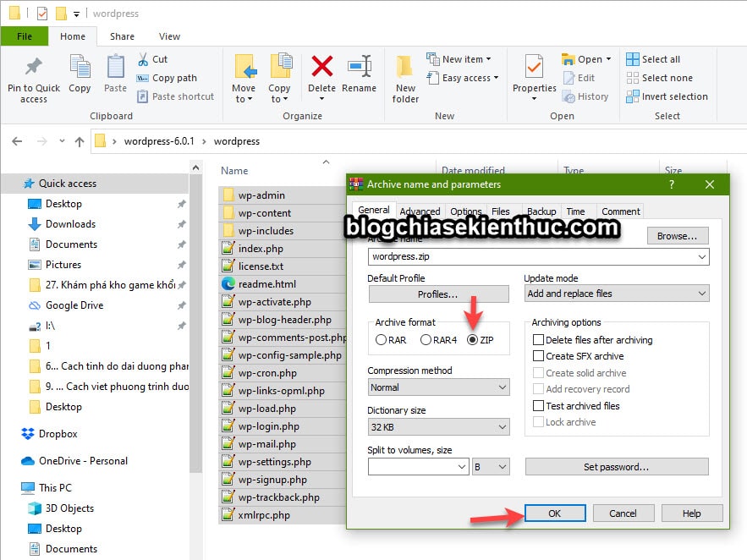Click the Browse... button
Viewport: 747px width, 560px height.
(x=678, y=236)
